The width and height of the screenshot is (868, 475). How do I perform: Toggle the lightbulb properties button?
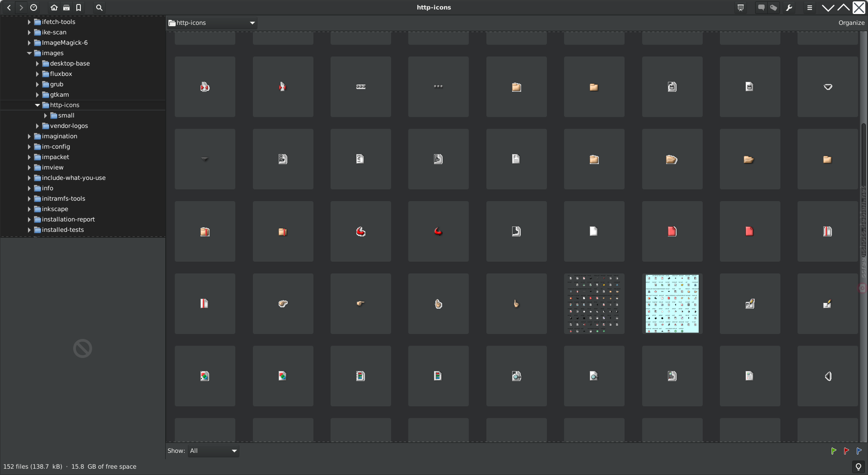pos(859,466)
